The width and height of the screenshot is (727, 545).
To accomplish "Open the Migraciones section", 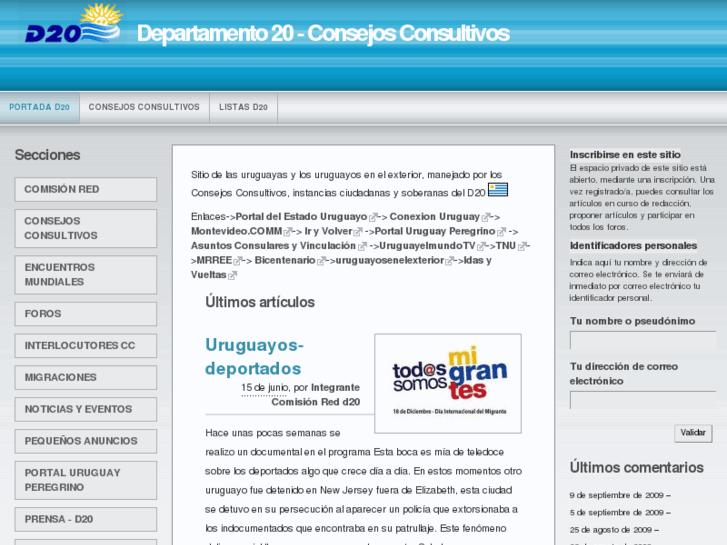I will (x=86, y=377).
